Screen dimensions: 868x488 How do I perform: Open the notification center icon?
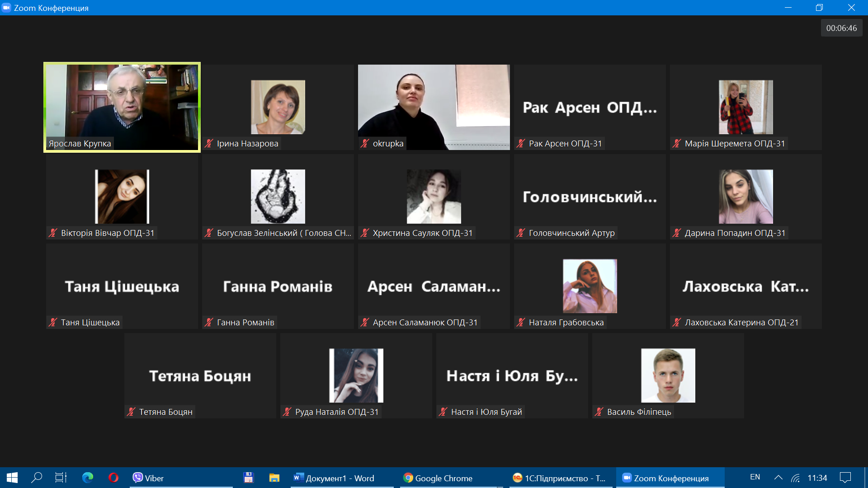click(x=845, y=478)
